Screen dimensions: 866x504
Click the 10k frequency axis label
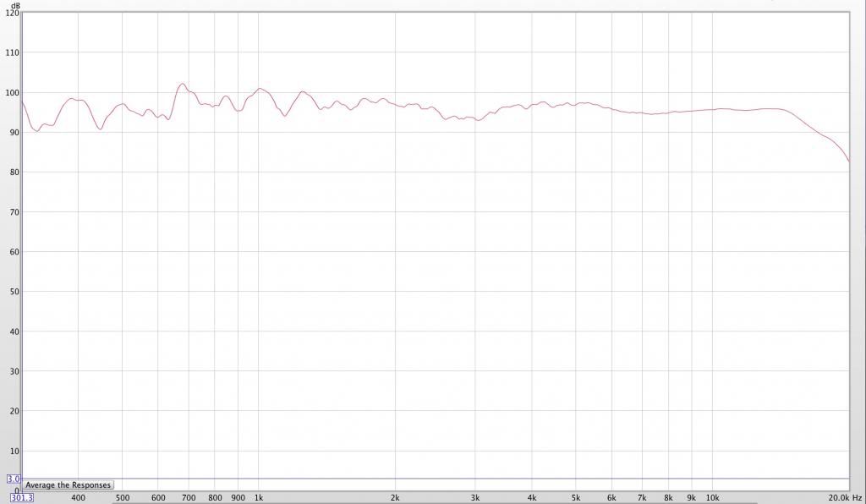pos(712,498)
